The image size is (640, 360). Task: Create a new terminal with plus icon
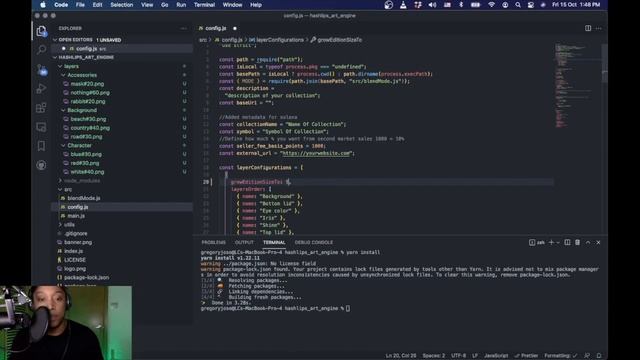tap(551, 242)
